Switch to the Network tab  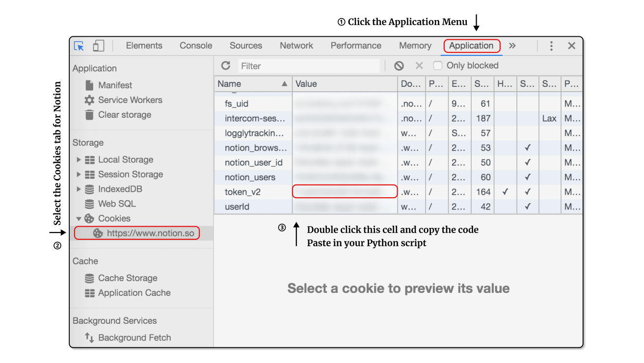coord(296,46)
